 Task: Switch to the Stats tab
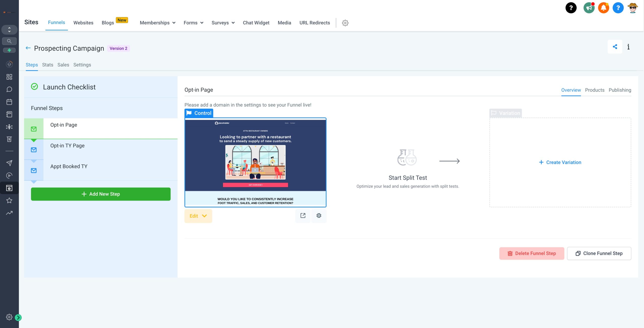pos(47,65)
